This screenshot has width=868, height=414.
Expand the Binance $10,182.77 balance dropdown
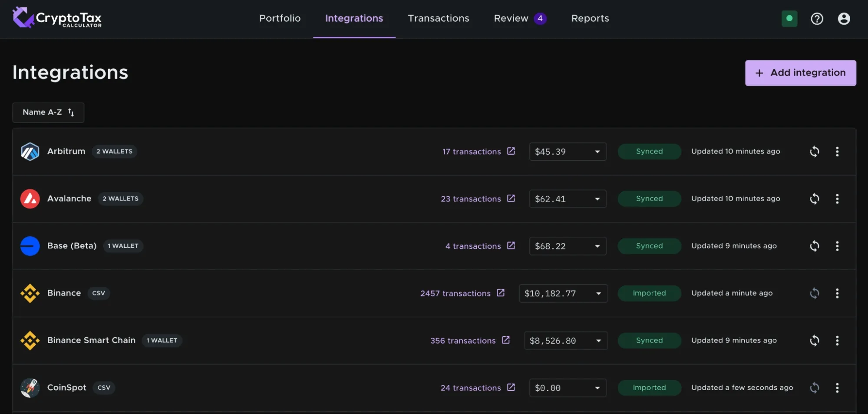pyautogui.click(x=563, y=294)
